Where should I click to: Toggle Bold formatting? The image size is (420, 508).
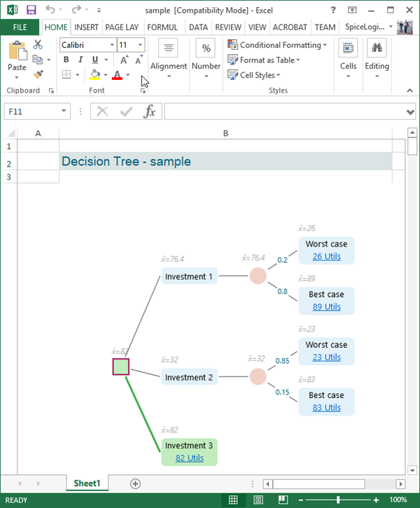(66, 60)
